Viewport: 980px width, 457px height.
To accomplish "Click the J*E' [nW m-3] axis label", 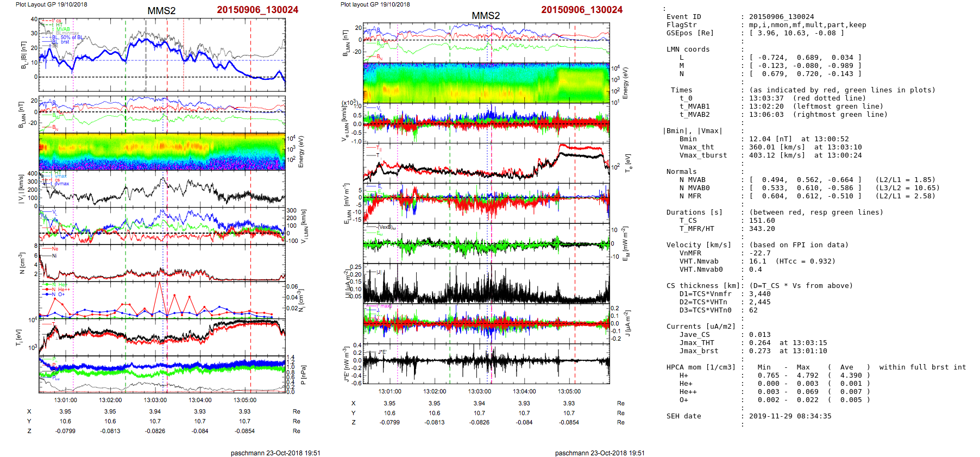I will [345, 364].
